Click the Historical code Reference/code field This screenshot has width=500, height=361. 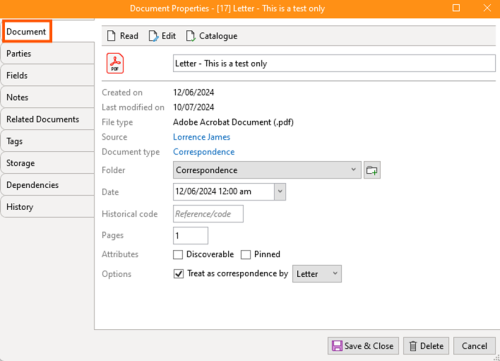208,214
